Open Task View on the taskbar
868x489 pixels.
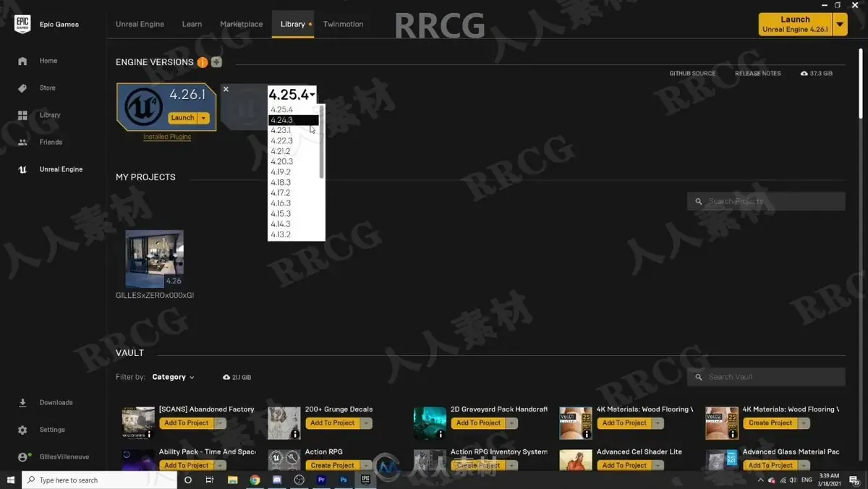(210, 480)
